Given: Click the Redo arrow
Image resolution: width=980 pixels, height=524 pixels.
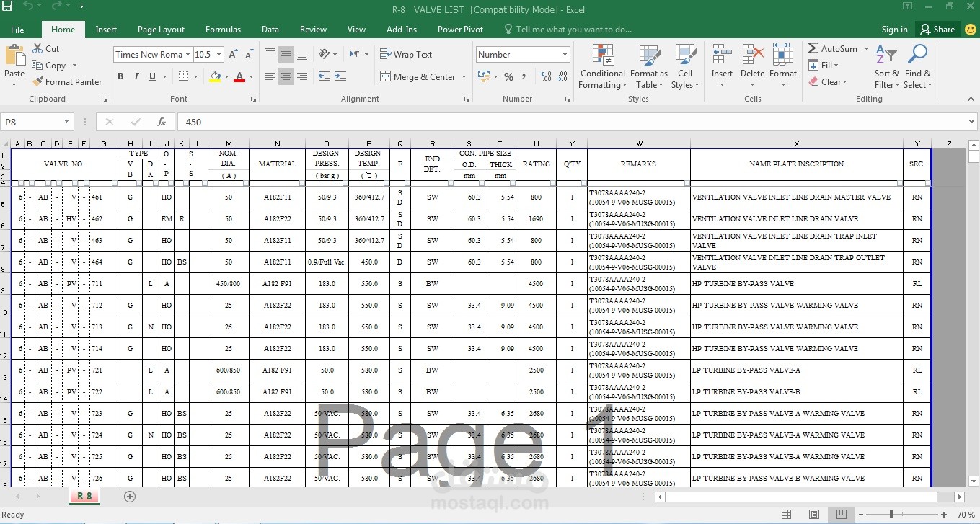Looking at the screenshot, I should 57,6.
